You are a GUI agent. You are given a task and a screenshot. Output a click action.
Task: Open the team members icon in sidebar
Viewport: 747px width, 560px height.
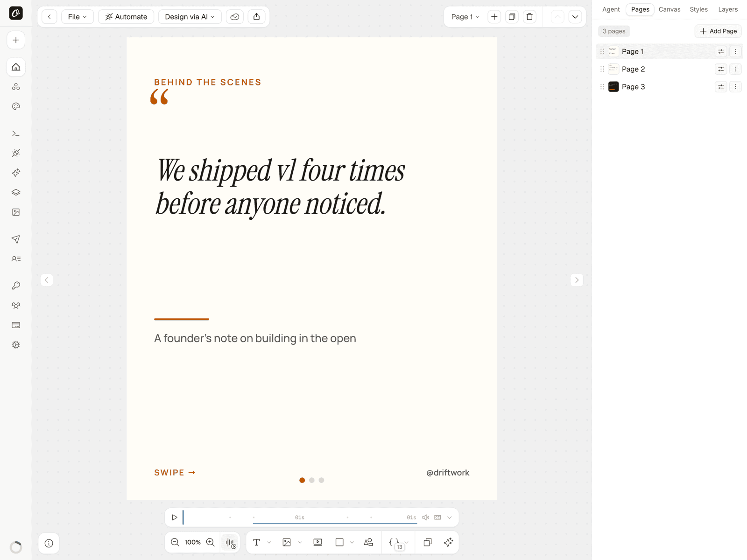16,306
